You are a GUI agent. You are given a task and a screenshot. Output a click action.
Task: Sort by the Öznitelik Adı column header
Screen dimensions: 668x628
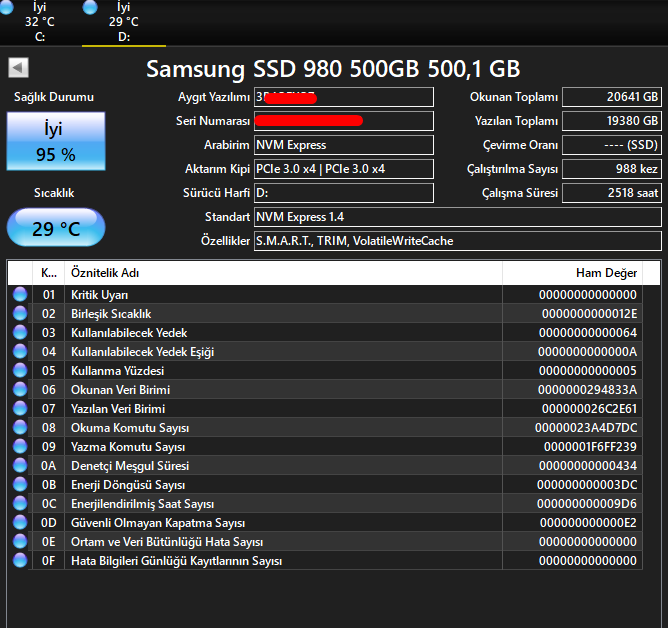click(x=283, y=273)
